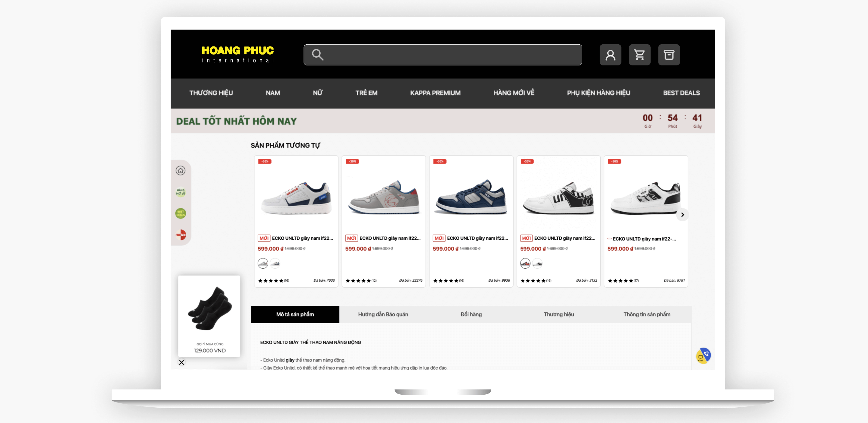Select second color variant of fourth shoe
This screenshot has height=423, width=868.
[537, 263]
